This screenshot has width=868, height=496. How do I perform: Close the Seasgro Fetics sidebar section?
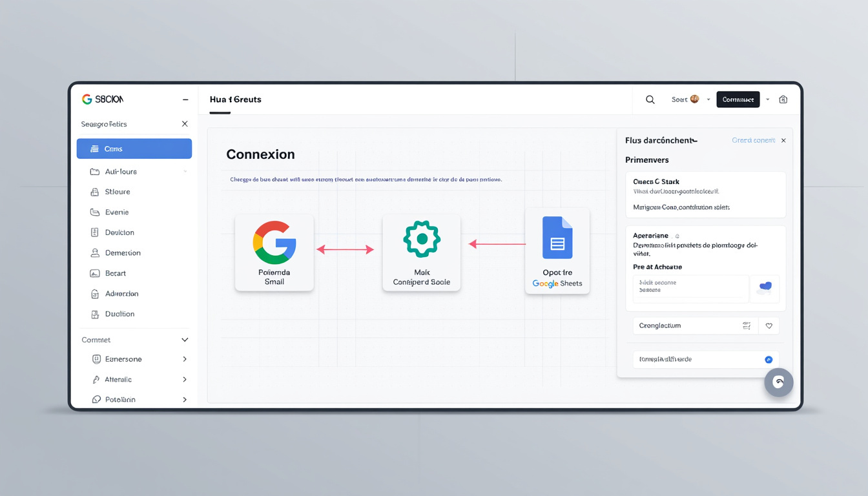(x=185, y=123)
